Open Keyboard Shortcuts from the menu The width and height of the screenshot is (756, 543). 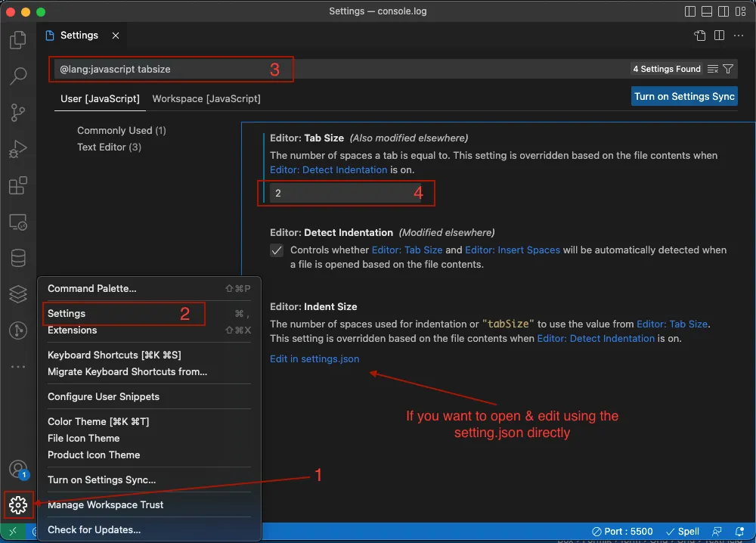149,355
